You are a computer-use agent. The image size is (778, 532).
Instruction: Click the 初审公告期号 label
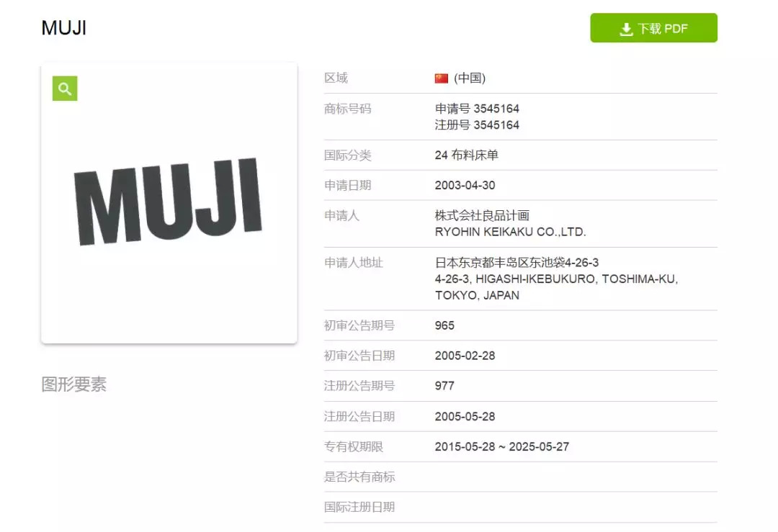359,325
